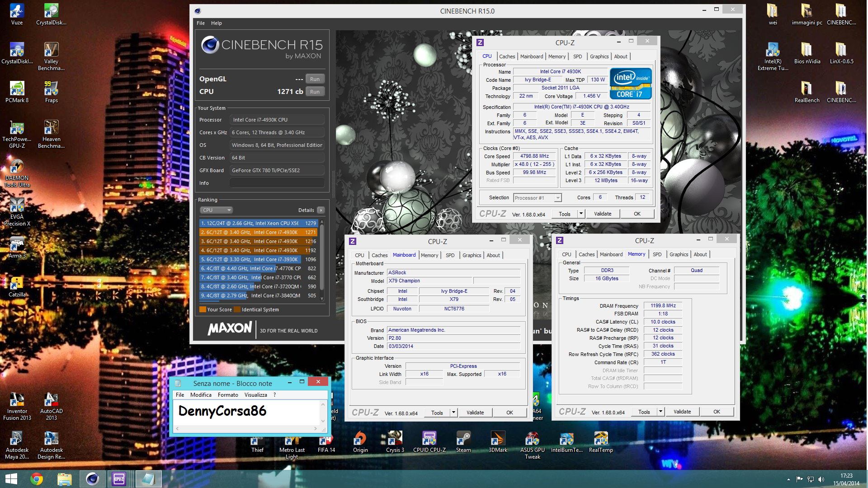The width and height of the screenshot is (868, 488).
Task: Run the OpenGL benchmark in Cinebench
Action: click(x=315, y=79)
